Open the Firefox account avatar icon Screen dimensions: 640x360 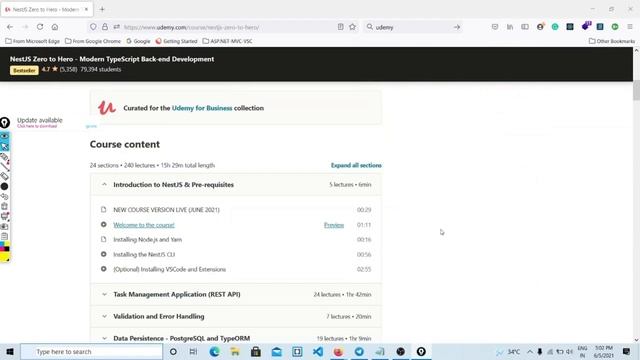click(540, 27)
